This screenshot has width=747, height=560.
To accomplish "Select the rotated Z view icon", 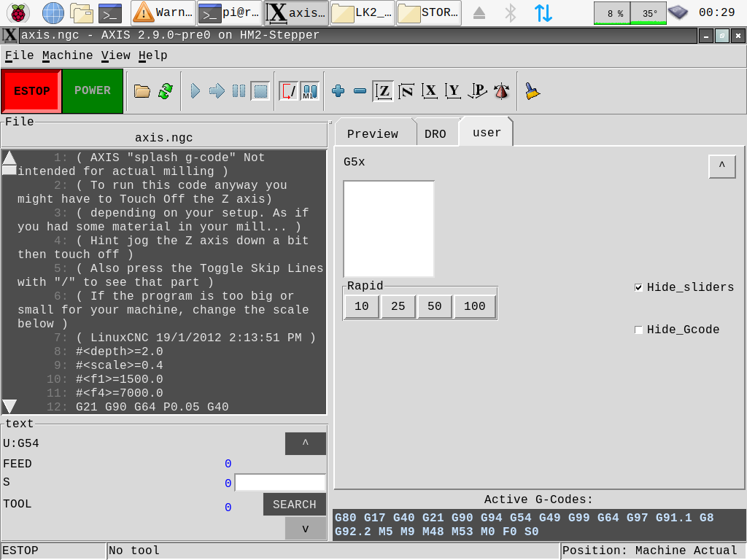I will pos(406,91).
